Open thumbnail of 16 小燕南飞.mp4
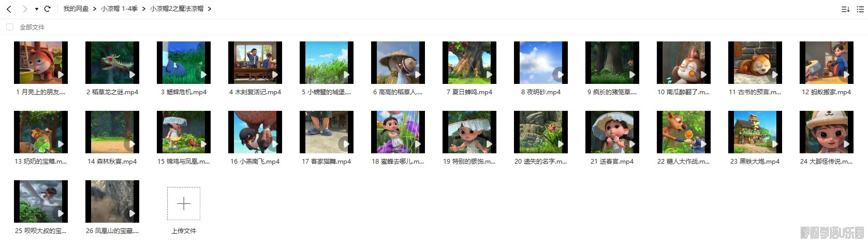Screen dimensions: 868x246 [255, 132]
